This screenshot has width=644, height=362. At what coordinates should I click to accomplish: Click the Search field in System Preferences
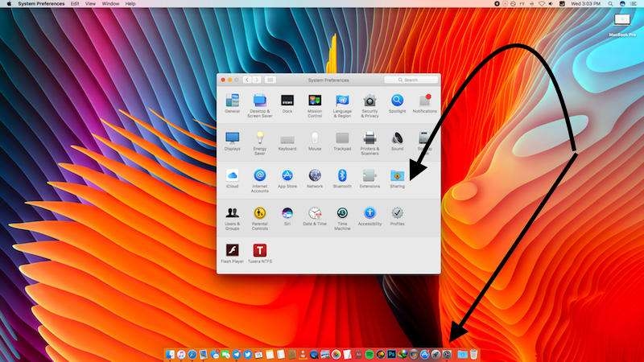pyautogui.click(x=413, y=80)
